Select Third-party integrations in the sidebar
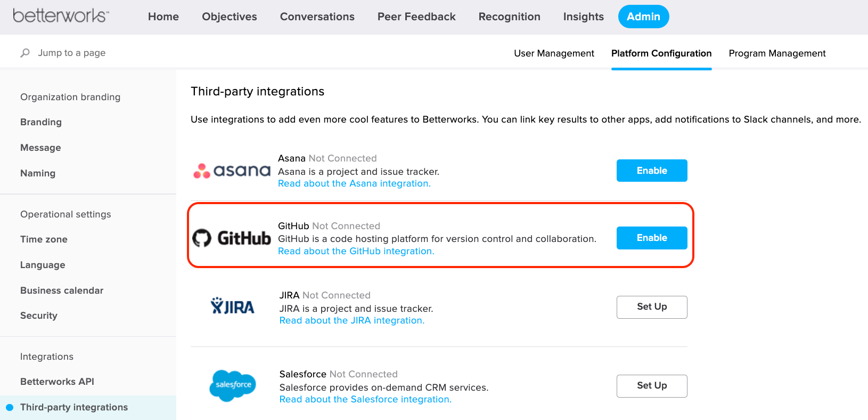Screen dimensions: 868x420 [74, 407]
